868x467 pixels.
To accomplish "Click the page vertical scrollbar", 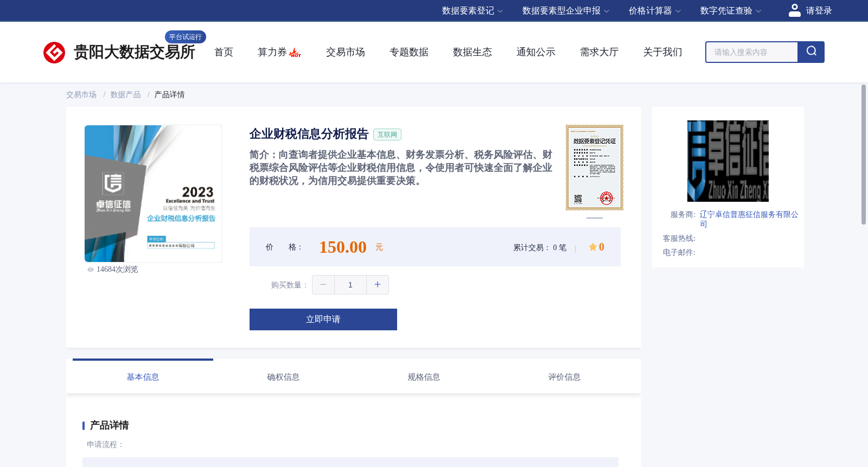I will pos(864,155).
